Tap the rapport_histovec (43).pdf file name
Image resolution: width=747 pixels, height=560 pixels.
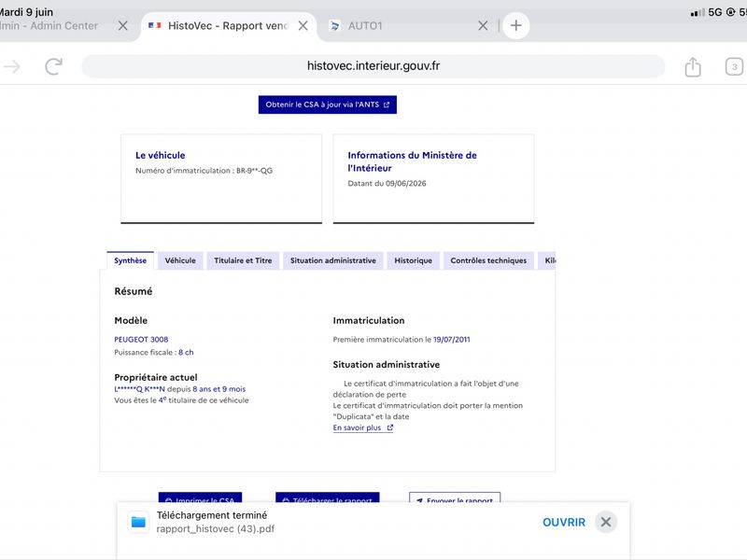[x=216, y=529]
